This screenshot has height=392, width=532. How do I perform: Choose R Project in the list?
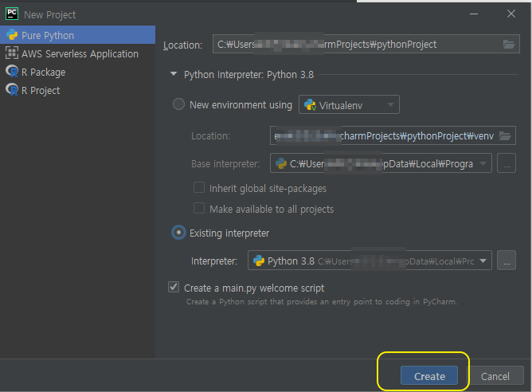[77, 90]
